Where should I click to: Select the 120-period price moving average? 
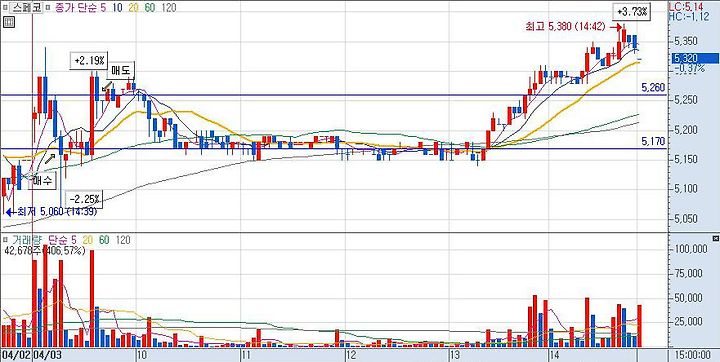coord(169,7)
